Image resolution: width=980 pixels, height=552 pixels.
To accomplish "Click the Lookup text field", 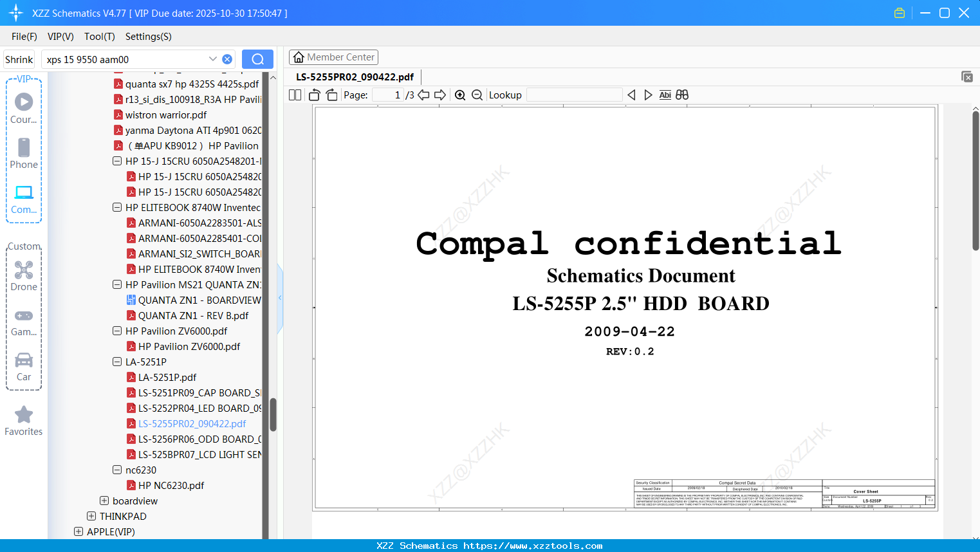I will click(575, 95).
